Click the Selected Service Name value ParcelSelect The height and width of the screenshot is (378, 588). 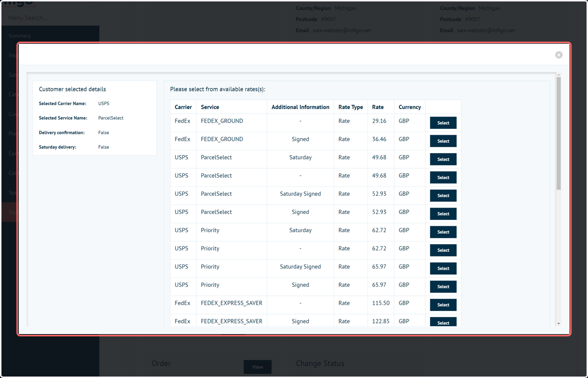tap(111, 118)
